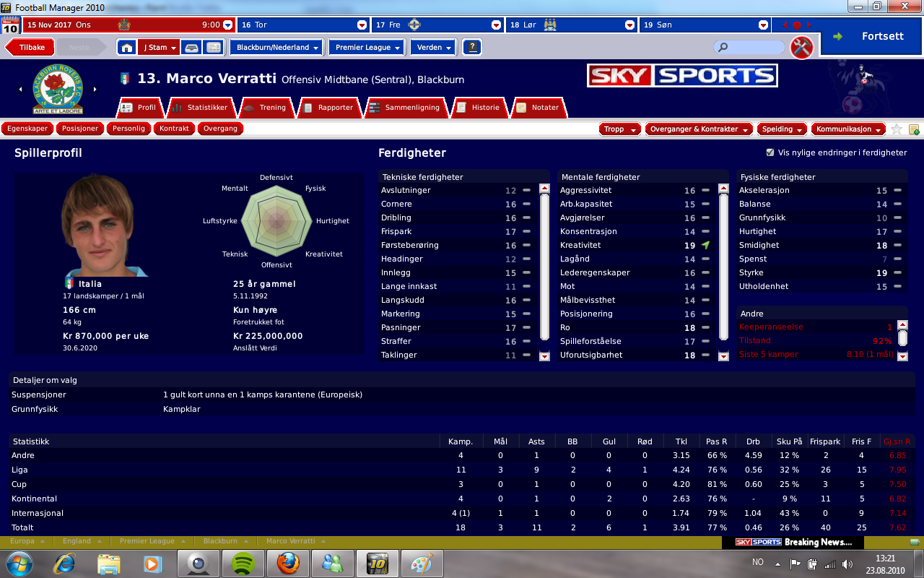Image resolution: width=924 pixels, height=578 pixels.
Task: Open the preferences wrench icon
Action: tap(802, 48)
